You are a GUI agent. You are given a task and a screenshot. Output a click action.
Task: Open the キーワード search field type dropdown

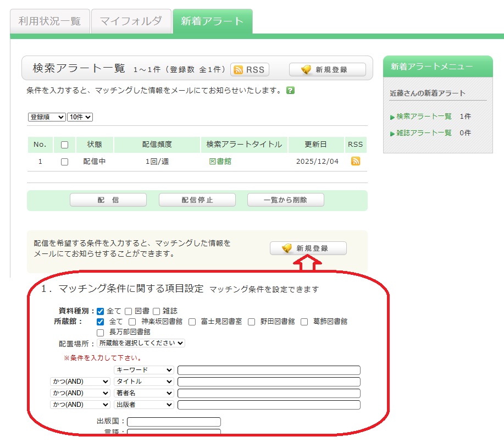tap(143, 370)
